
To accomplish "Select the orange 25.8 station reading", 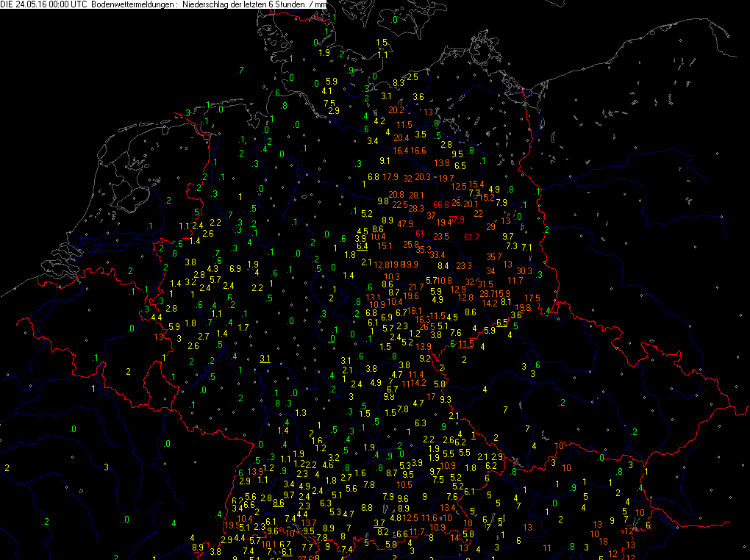I will click(411, 245).
